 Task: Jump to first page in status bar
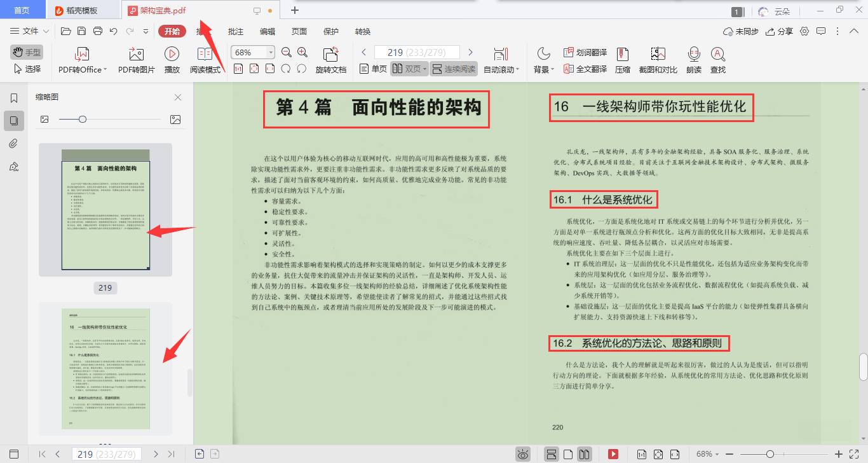[43, 454]
